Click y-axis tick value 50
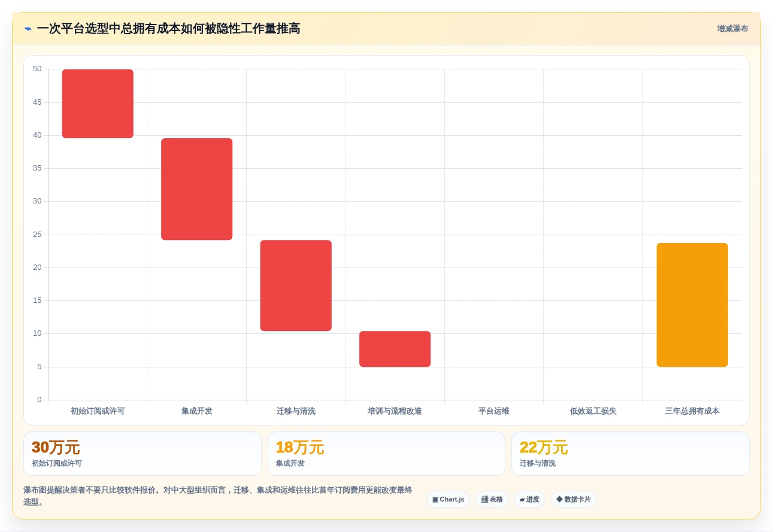 click(x=37, y=69)
